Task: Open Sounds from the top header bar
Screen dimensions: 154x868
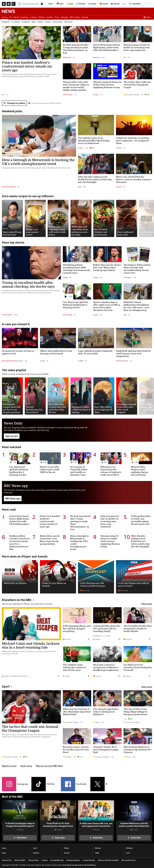Action: pos(104,4)
